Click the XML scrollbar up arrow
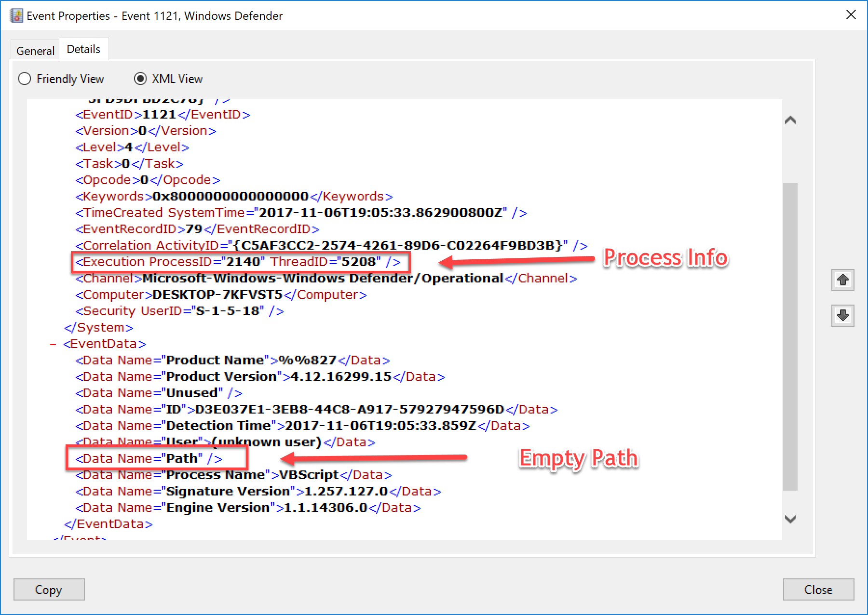 click(x=790, y=120)
